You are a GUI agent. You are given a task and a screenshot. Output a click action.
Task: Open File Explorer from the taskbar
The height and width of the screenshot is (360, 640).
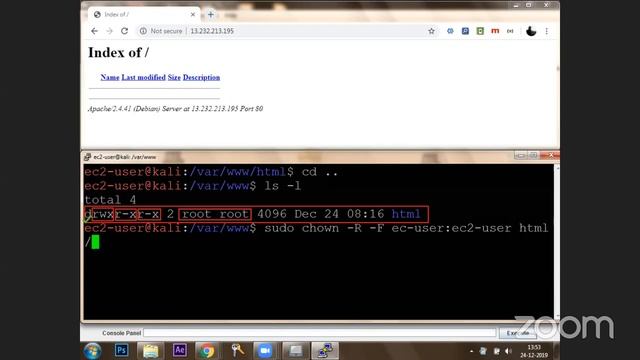click(x=150, y=351)
